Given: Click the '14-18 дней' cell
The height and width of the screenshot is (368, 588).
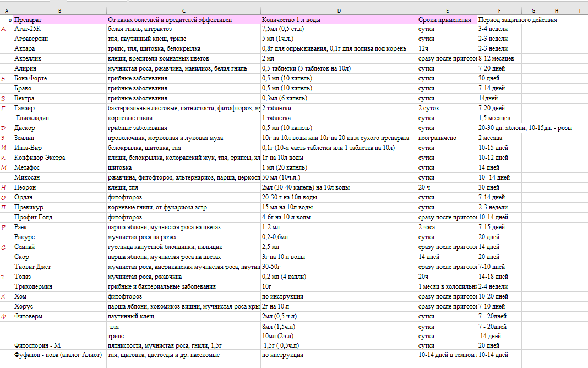Looking at the screenshot, I should coord(499,277).
